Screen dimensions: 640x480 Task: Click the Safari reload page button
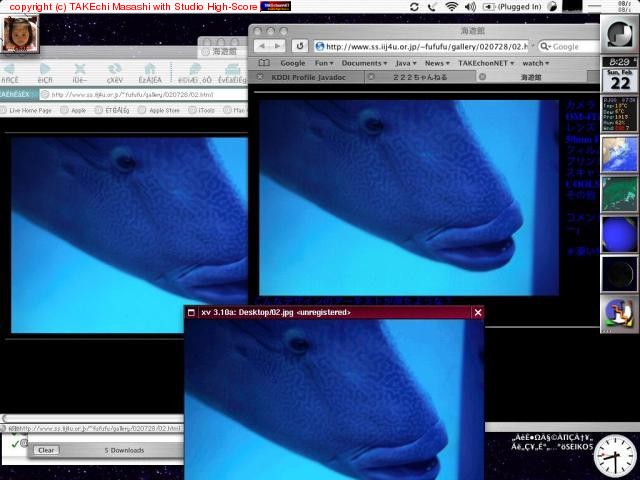pyautogui.click(x=300, y=46)
